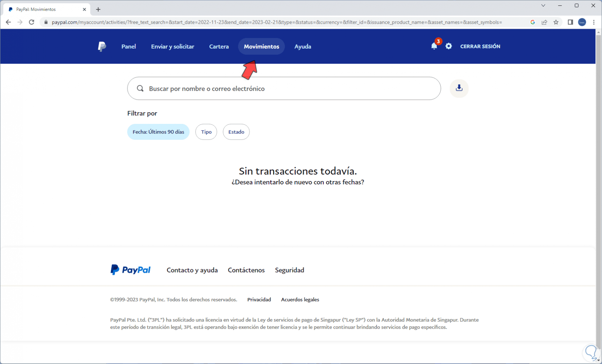The width and height of the screenshot is (602, 364).
Task: Open account settings gear
Action: click(449, 46)
